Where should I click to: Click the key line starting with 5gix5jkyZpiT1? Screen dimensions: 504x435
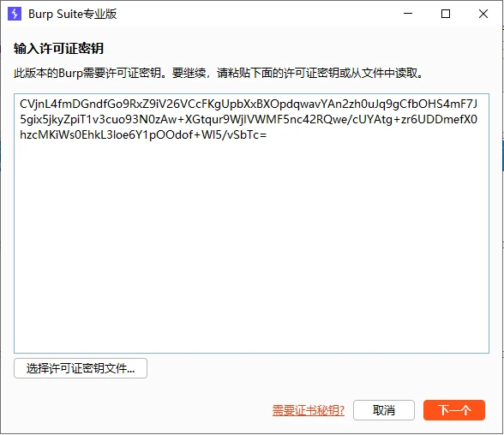pyautogui.click(x=249, y=119)
